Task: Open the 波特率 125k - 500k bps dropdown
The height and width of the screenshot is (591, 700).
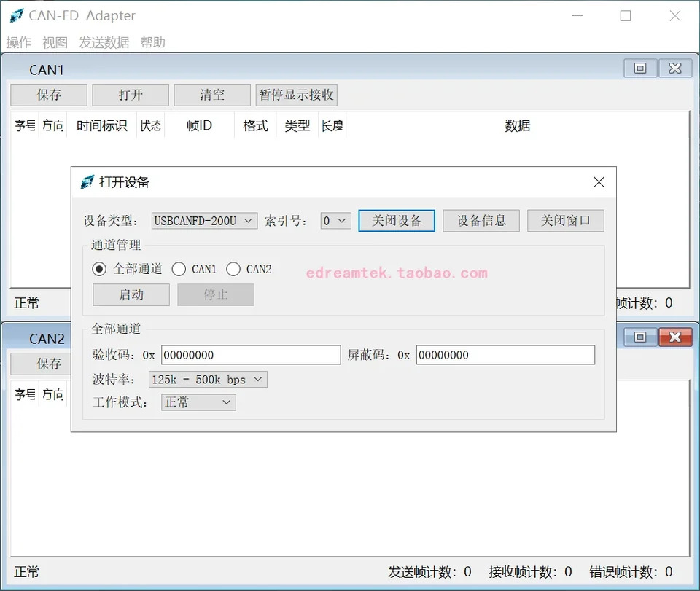Action: point(208,379)
